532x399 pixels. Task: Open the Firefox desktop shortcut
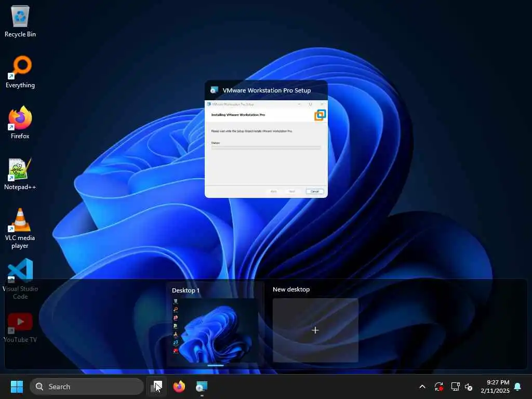(x=20, y=123)
